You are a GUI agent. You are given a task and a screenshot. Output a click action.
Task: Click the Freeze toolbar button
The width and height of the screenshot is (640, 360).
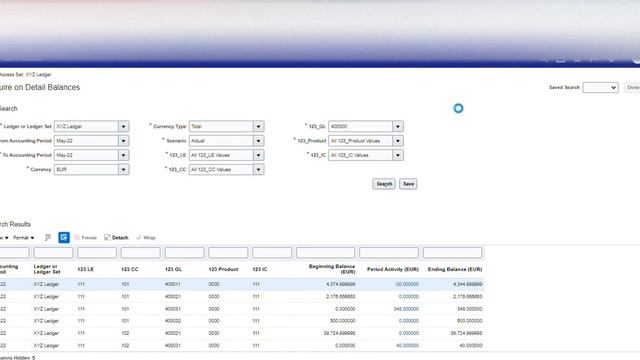pyautogui.click(x=86, y=238)
